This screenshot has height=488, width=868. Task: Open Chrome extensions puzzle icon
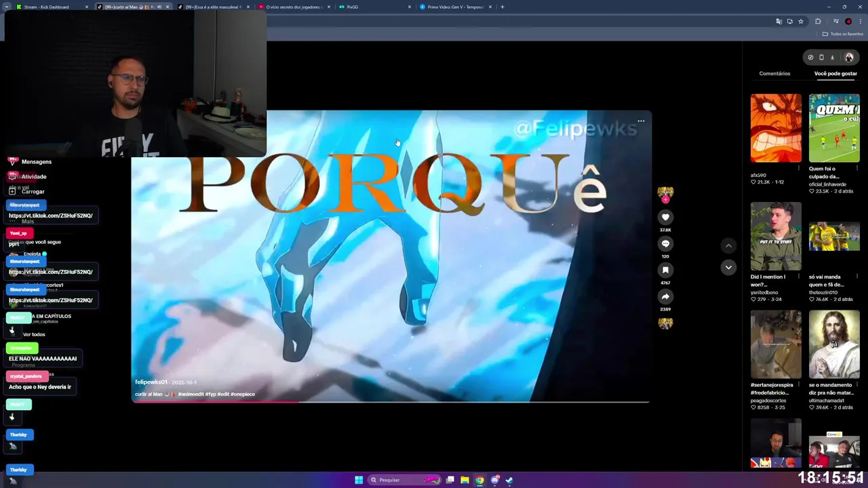click(818, 22)
